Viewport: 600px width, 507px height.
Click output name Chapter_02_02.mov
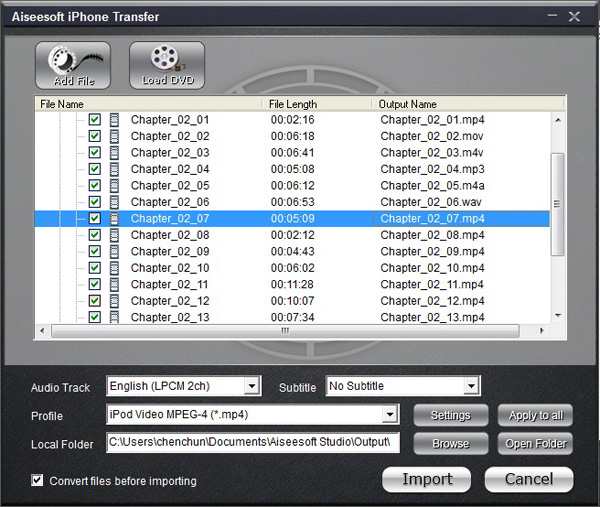(x=432, y=136)
